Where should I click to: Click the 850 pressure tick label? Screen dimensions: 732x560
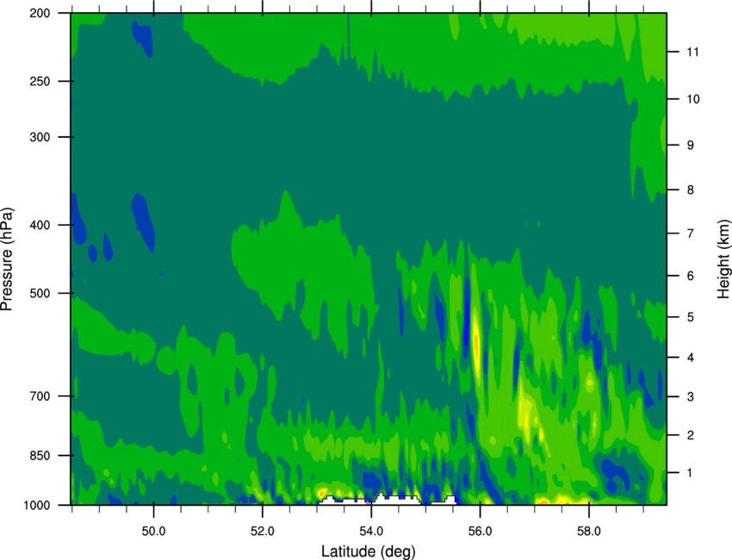click(x=40, y=456)
